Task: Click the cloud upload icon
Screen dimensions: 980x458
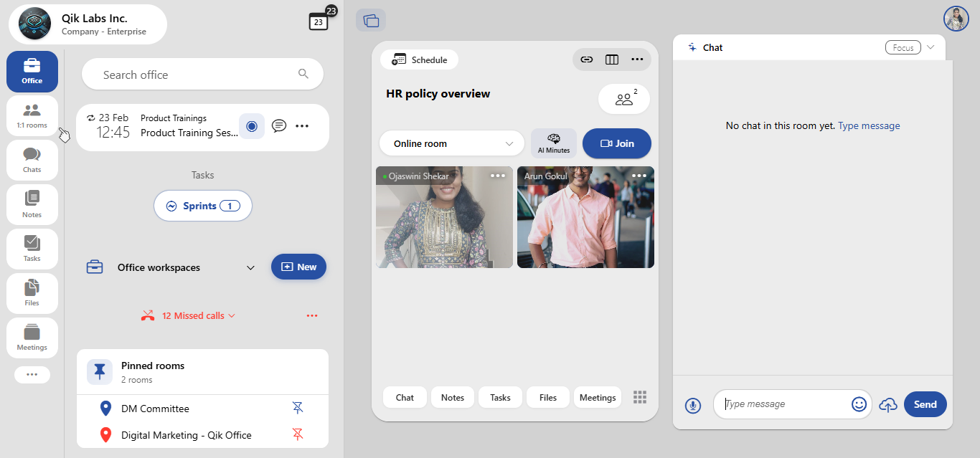Action: tap(888, 404)
